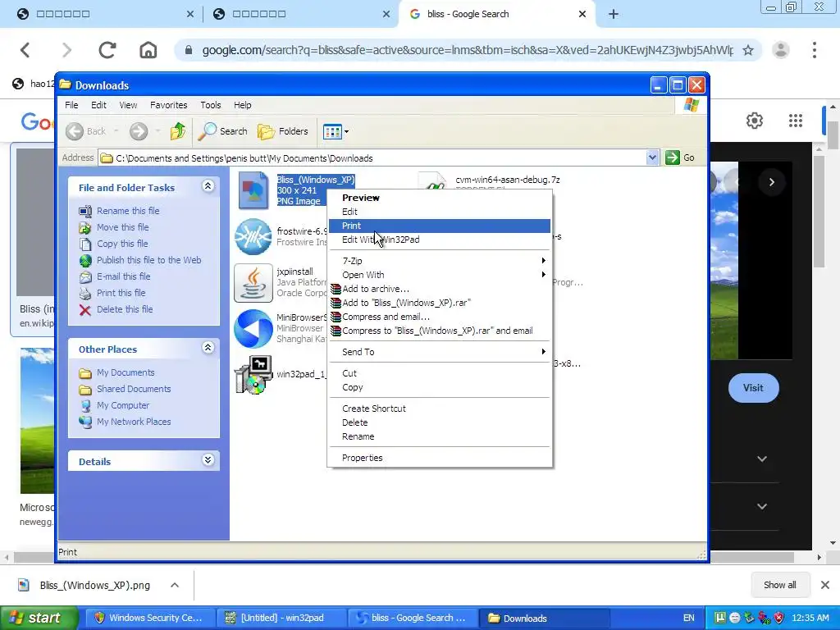840x630 pixels.
Task: Click the Forward arrow in Downloads window
Action: click(x=139, y=130)
